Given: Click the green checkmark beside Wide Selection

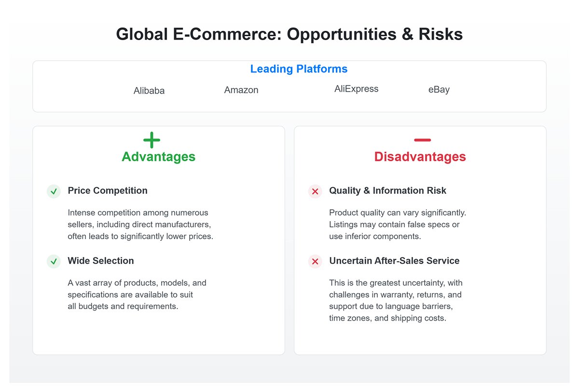Looking at the screenshot, I should point(54,261).
